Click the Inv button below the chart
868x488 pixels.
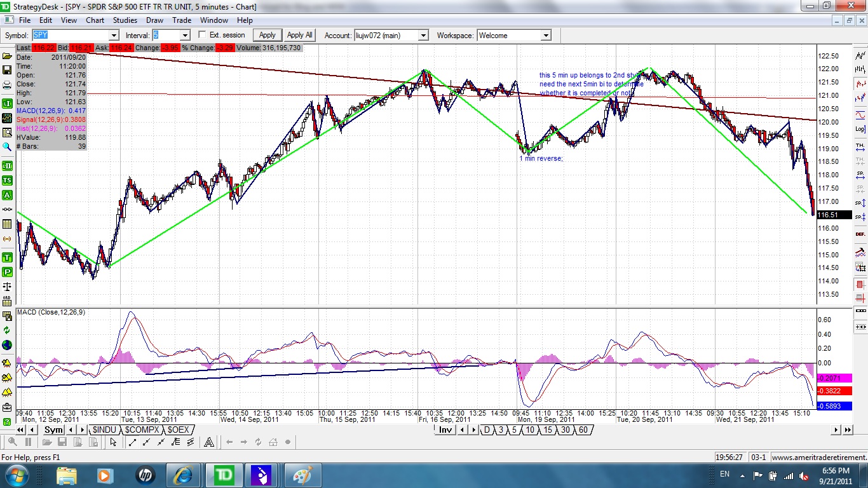point(445,430)
